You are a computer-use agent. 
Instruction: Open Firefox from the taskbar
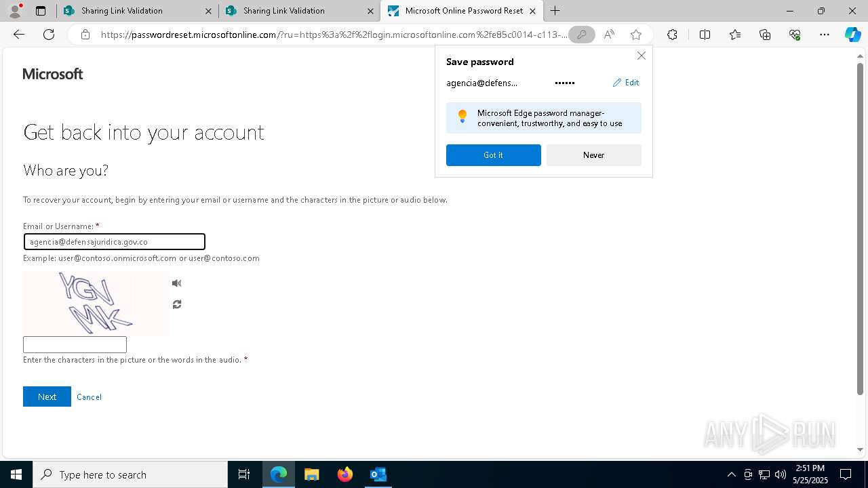click(345, 474)
